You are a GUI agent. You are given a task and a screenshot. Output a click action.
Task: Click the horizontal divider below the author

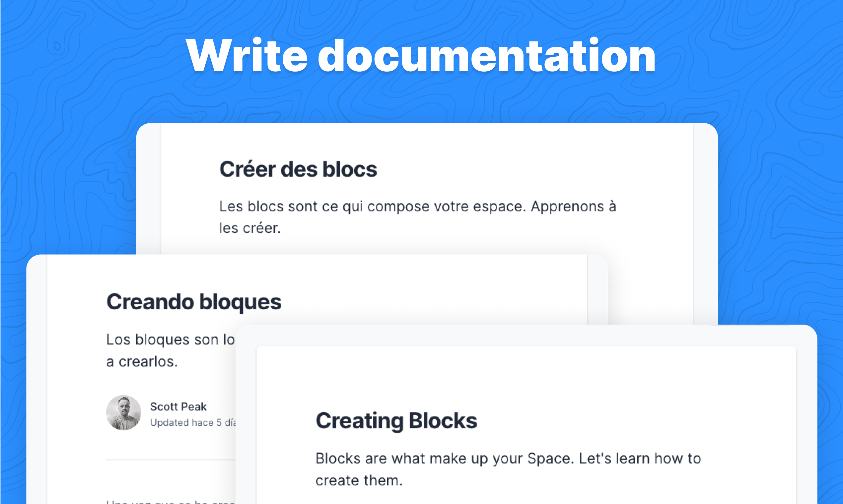[170, 460]
